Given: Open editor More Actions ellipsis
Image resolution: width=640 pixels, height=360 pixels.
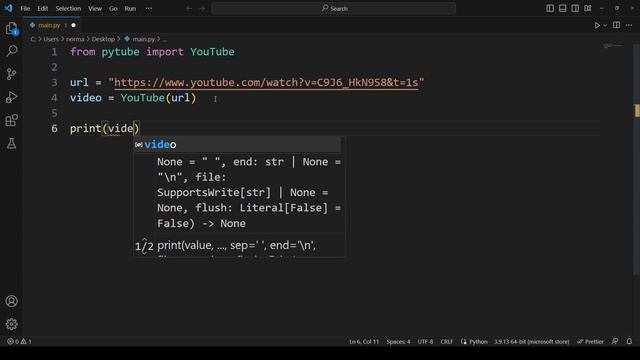Looking at the screenshot, I should point(629,25).
